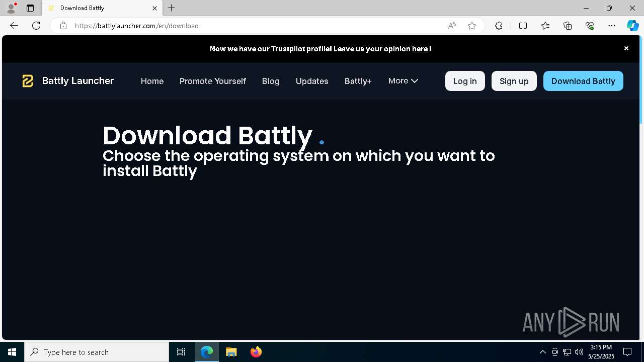Open the notification center icon

(627, 352)
